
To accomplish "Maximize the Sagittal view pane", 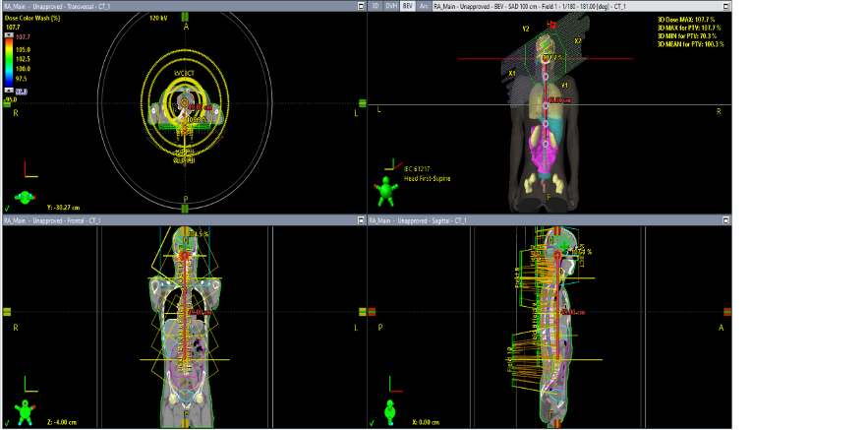I will pos(725,221).
